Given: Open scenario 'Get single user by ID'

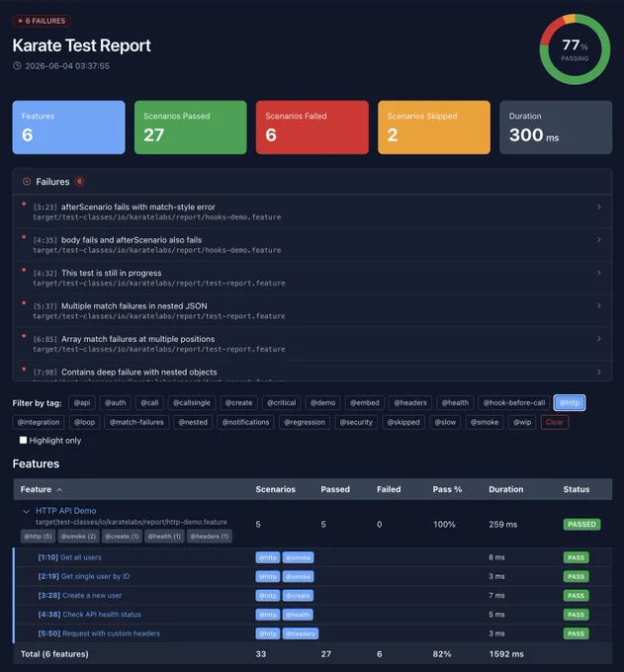Looking at the screenshot, I should coord(84,576).
